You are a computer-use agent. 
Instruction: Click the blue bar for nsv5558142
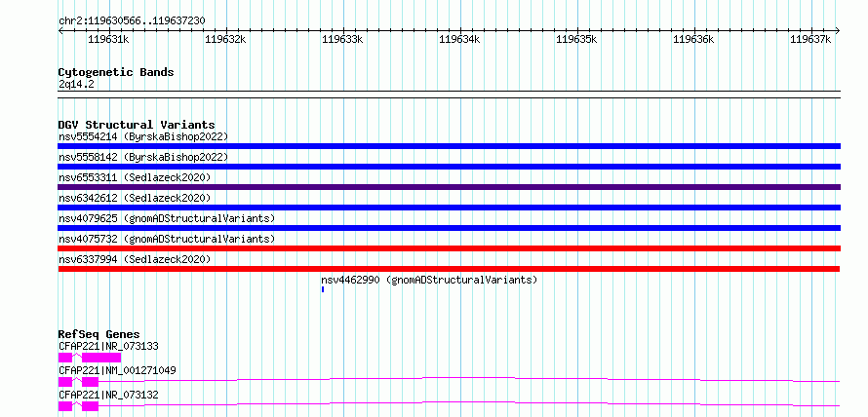pyautogui.click(x=449, y=167)
